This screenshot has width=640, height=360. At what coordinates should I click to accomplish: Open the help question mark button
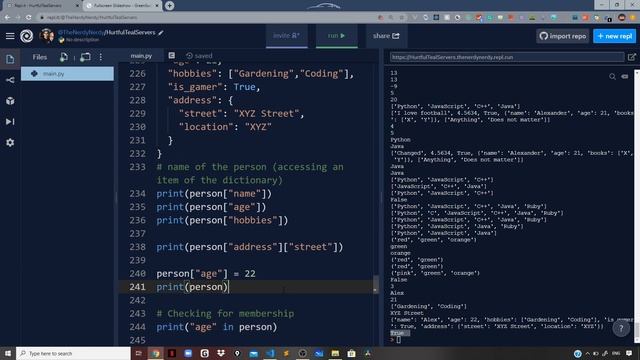click(x=621, y=328)
